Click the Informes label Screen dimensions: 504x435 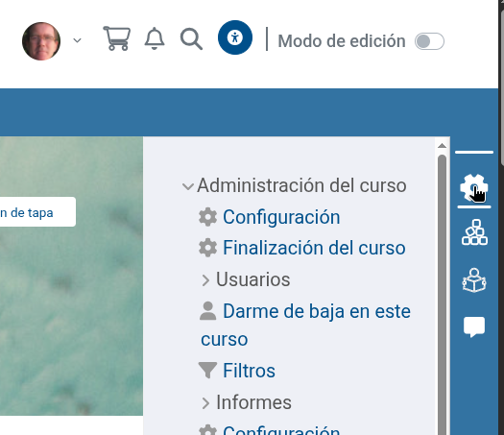pos(254,402)
